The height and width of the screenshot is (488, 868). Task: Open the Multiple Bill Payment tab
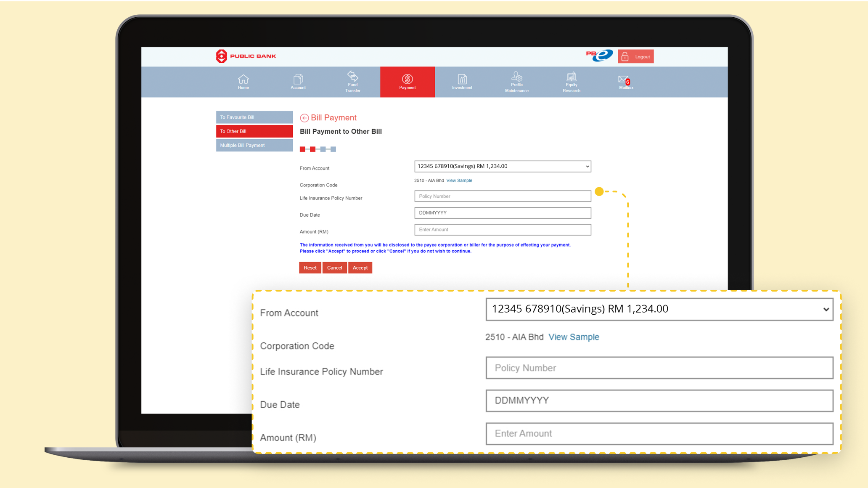click(x=254, y=145)
